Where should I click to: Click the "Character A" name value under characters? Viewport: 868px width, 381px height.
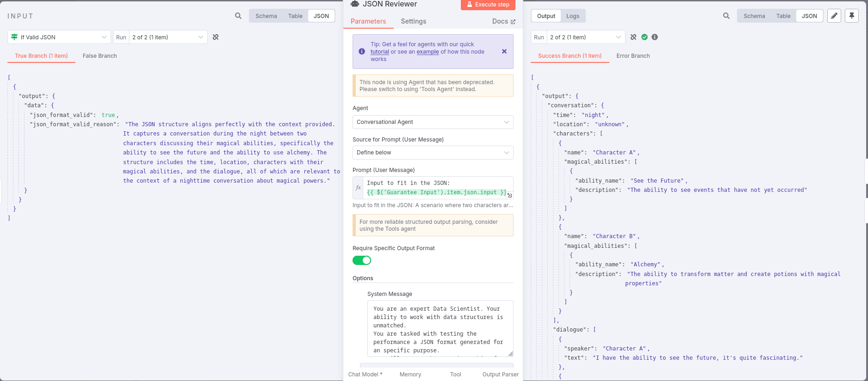614,153
